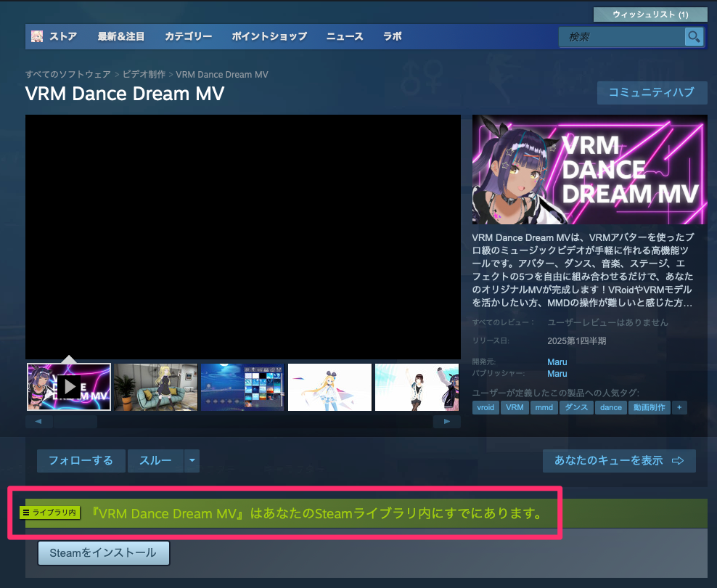Click the profile avatar icon beside ストア
Image resolution: width=717 pixels, height=588 pixels.
[x=36, y=36]
